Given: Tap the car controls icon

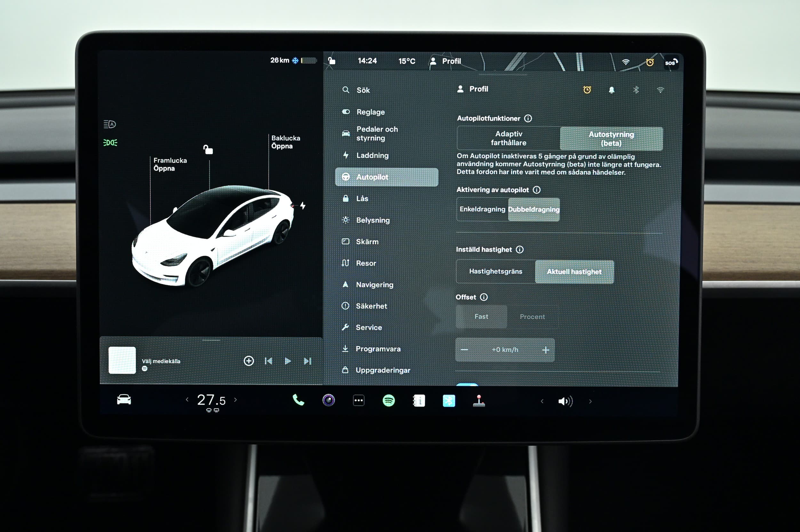Looking at the screenshot, I should point(124,400).
